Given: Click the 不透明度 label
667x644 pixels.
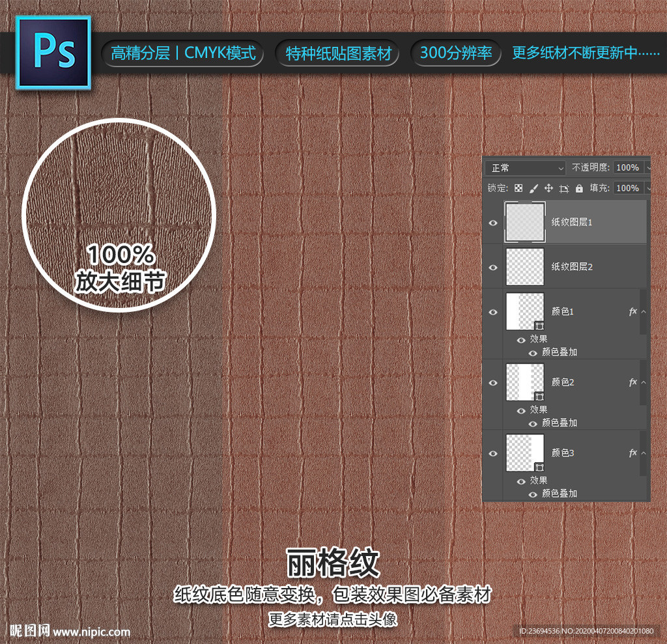Looking at the screenshot, I should click(x=591, y=167).
